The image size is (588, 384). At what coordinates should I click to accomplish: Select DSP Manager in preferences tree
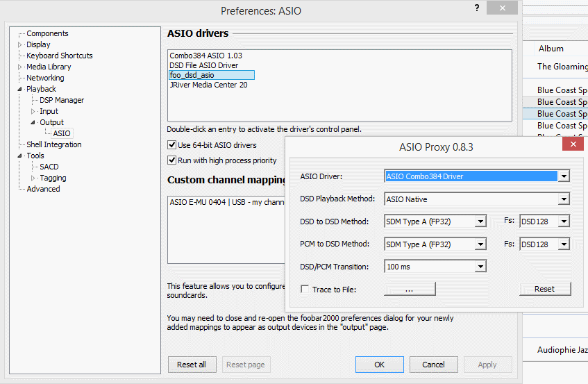pos(62,100)
